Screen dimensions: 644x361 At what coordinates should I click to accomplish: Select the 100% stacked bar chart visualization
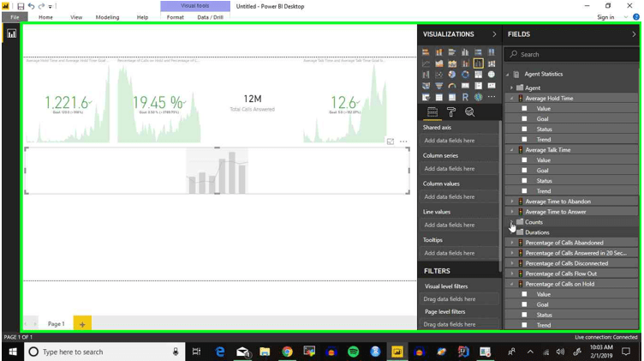[478, 52]
